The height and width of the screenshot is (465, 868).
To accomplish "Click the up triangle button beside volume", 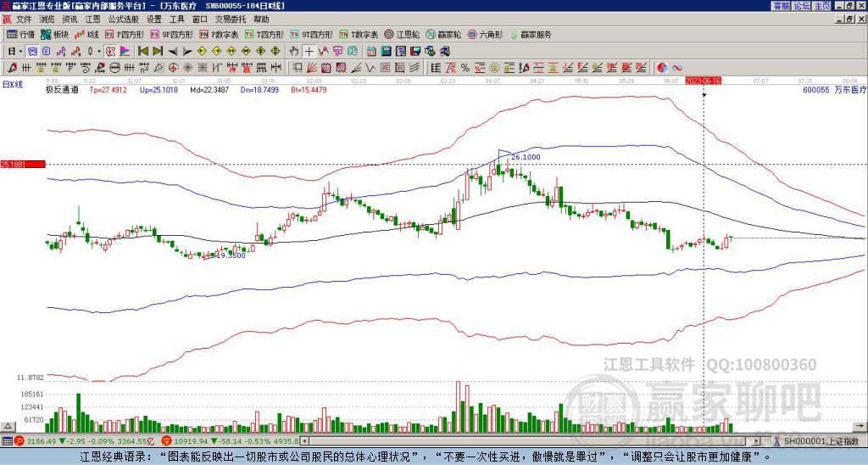I will [x=8, y=426].
